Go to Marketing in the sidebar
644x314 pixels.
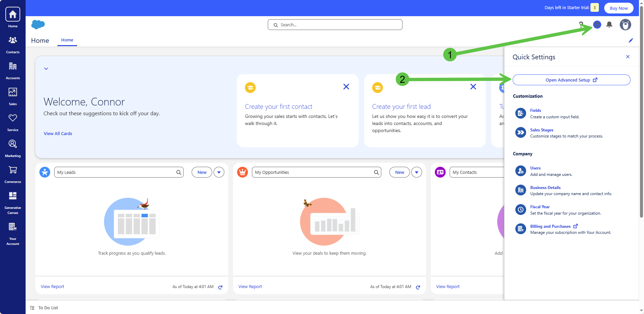pyautogui.click(x=13, y=148)
